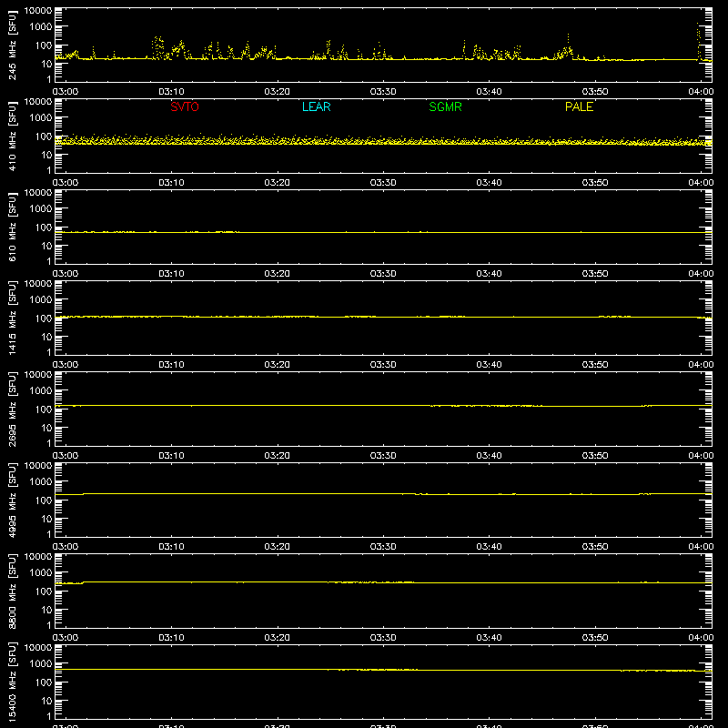The image size is (728, 728).
Task: Select the 2695 MHz [SFU] axis title
Action: (12, 409)
